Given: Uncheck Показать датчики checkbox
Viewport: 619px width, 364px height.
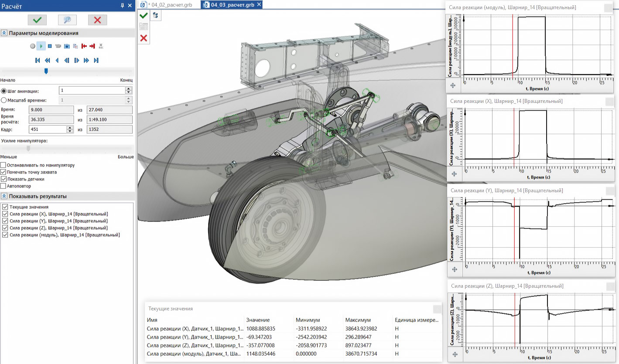Looking at the screenshot, I should 3,179.
